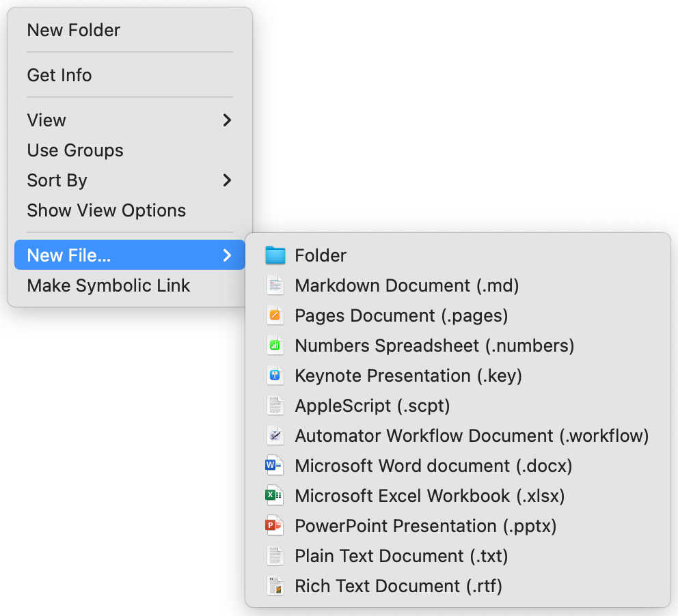Open the New File… submenu chevron

click(227, 255)
